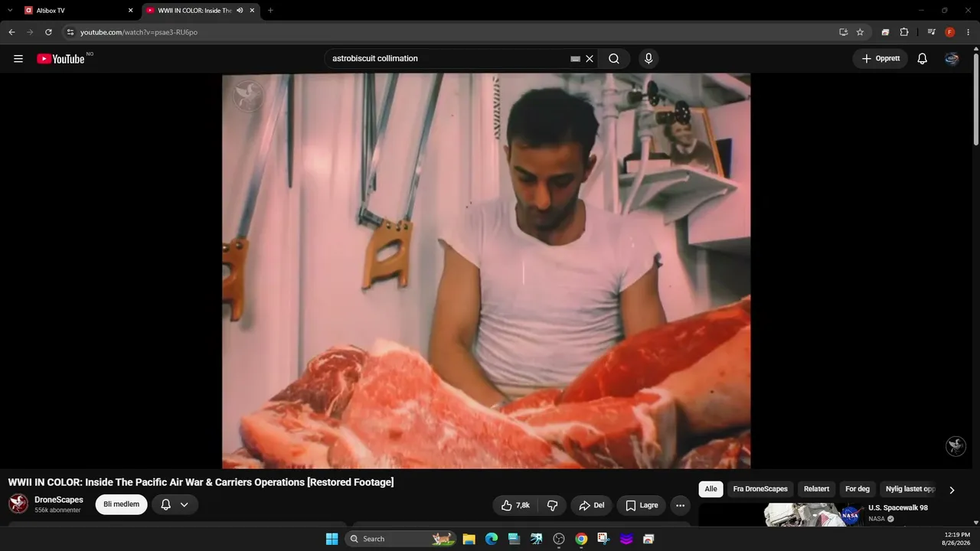Screen dimensions: 980x551
Task: Bookmark this page with the star
Action: click(860, 32)
